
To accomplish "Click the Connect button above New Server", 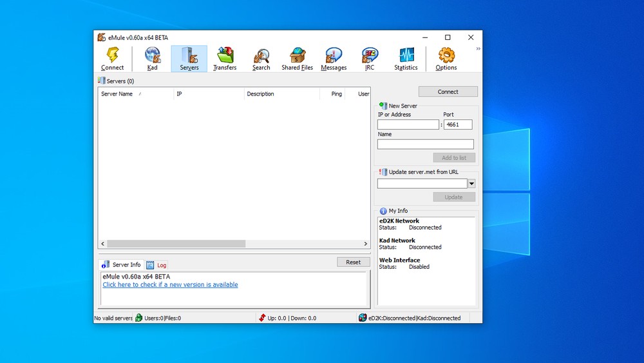I will pyautogui.click(x=448, y=92).
